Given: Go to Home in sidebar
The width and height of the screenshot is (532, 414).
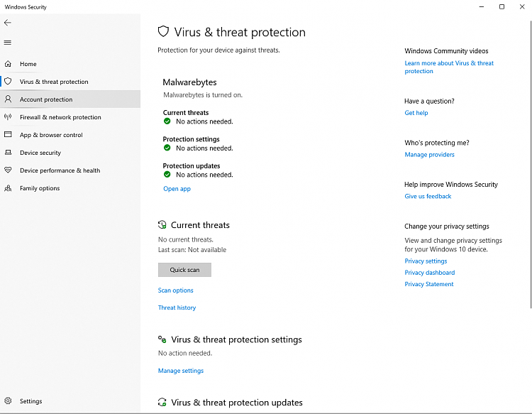Looking at the screenshot, I should [x=70, y=64].
